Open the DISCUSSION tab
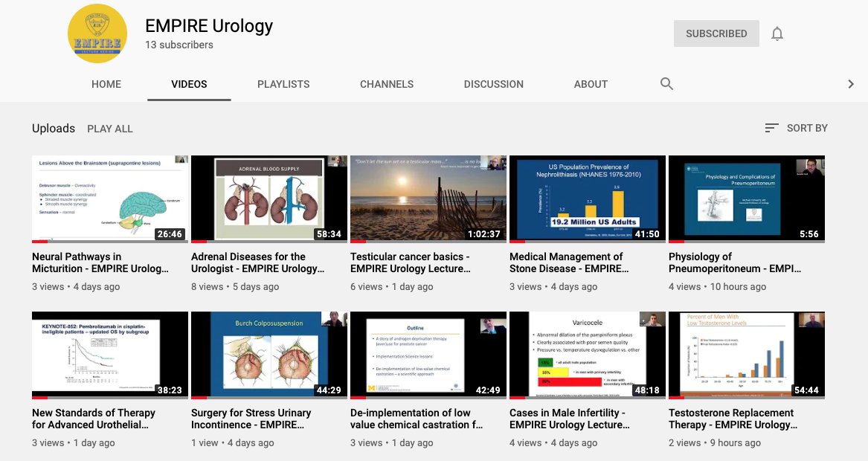Image resolution: width=868 pixels, height=461 pixels. [494, 84]
